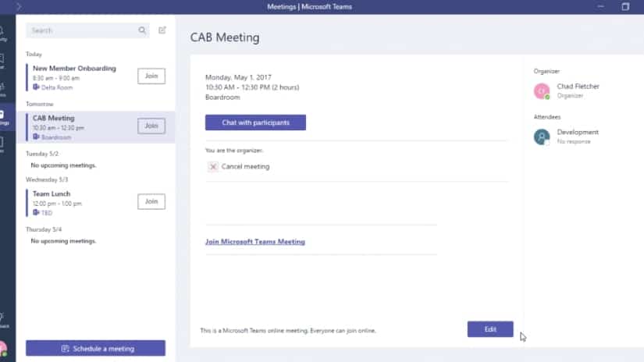This screenshot has height=362, width=644.
Task: Click the 'You are the organizer.' text
Action: 234,151
